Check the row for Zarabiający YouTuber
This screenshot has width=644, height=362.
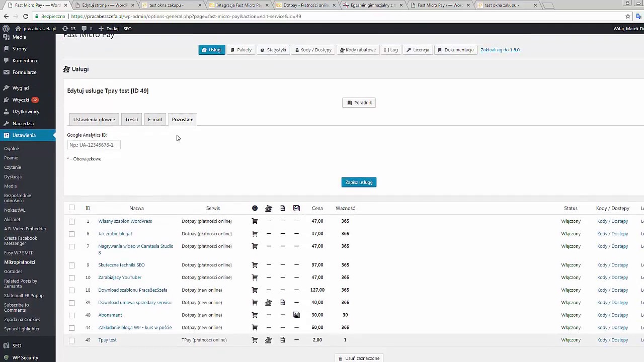click(71, 278)
